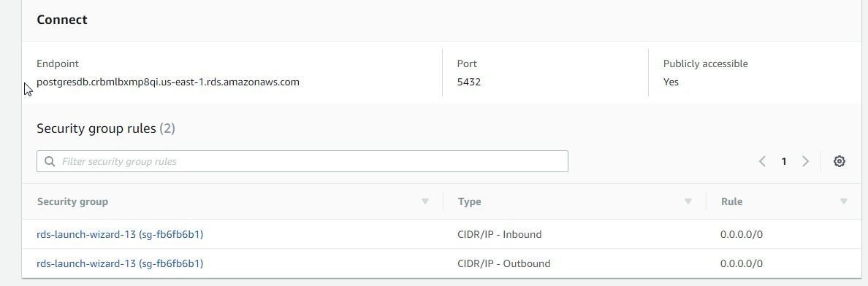This screenshot has height=286, width=868.
Task: Click the Publicly accessible Yes value
Action: (671, 82)
